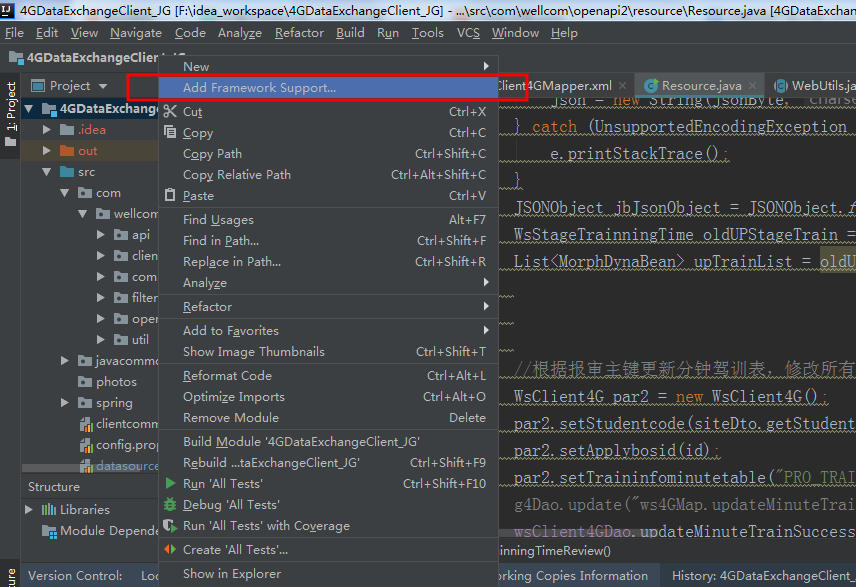Viewport: 856px width, 587px height.
Task: Choose Copy Path from context menu
Action: (x=329, y=153)
